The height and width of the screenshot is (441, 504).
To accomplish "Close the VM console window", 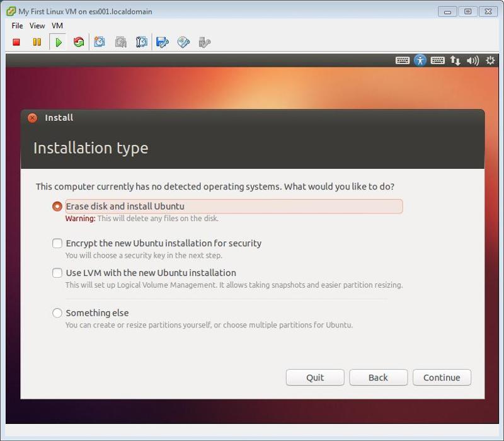I will point(488,11).
